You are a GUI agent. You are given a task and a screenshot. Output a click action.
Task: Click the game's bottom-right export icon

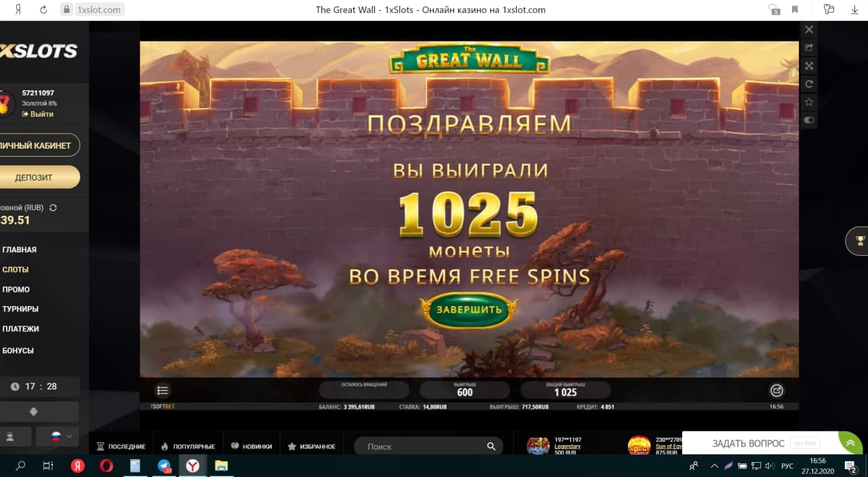click(x=777, y=390)
